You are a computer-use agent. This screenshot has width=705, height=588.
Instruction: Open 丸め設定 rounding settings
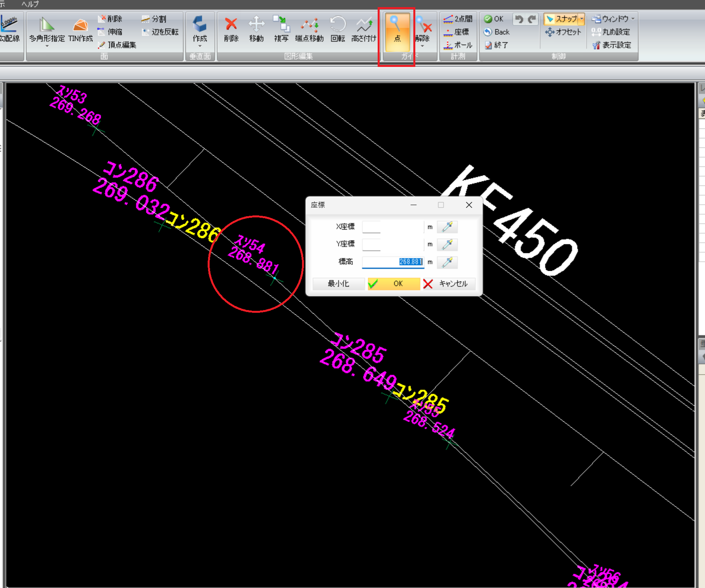pos(611,32)
